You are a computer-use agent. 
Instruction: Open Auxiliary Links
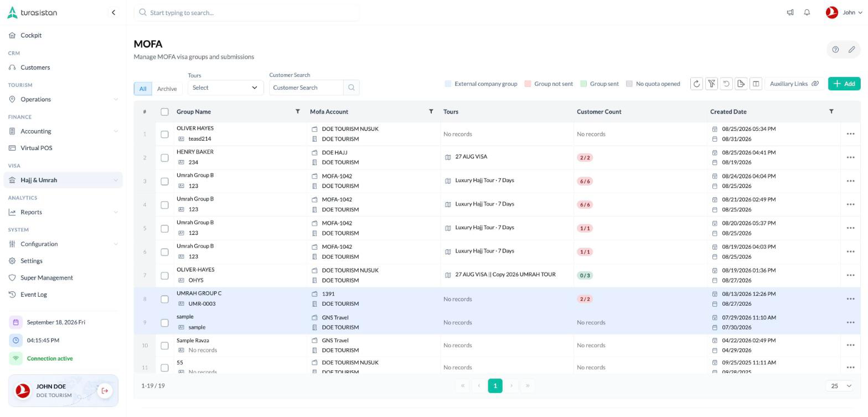[x=794, y=84]
